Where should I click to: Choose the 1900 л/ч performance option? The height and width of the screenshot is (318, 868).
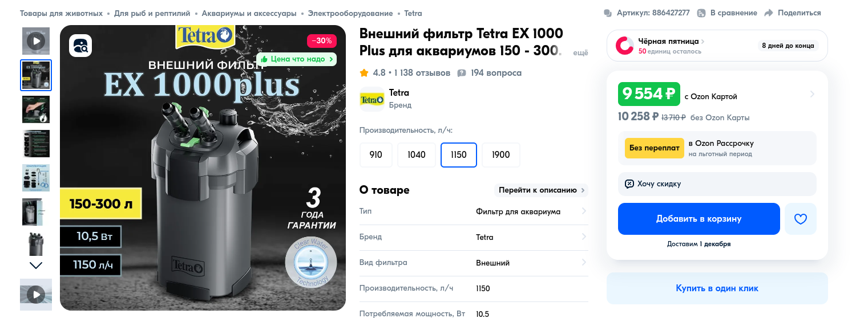501,155
